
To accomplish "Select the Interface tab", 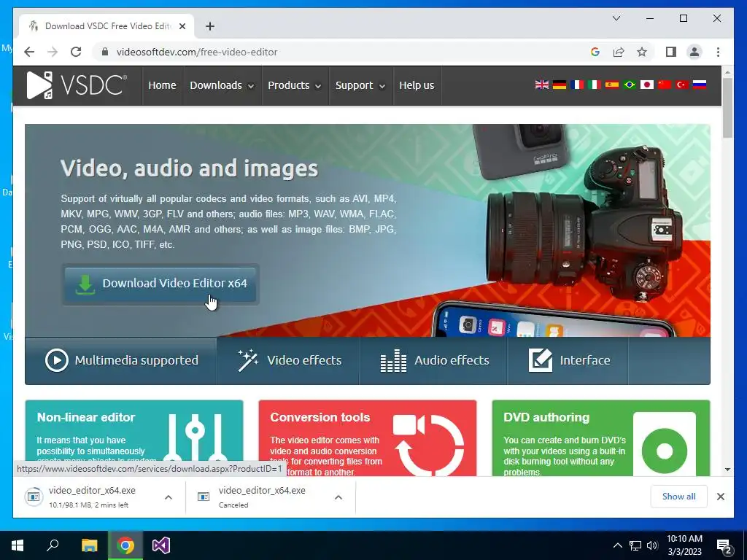I will [568, 360].
